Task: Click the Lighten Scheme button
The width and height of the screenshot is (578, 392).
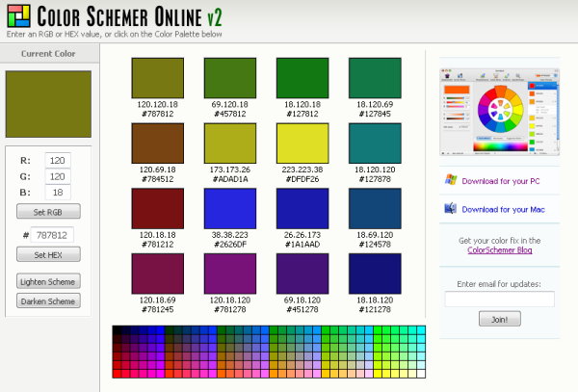Action: pos(48,281)
